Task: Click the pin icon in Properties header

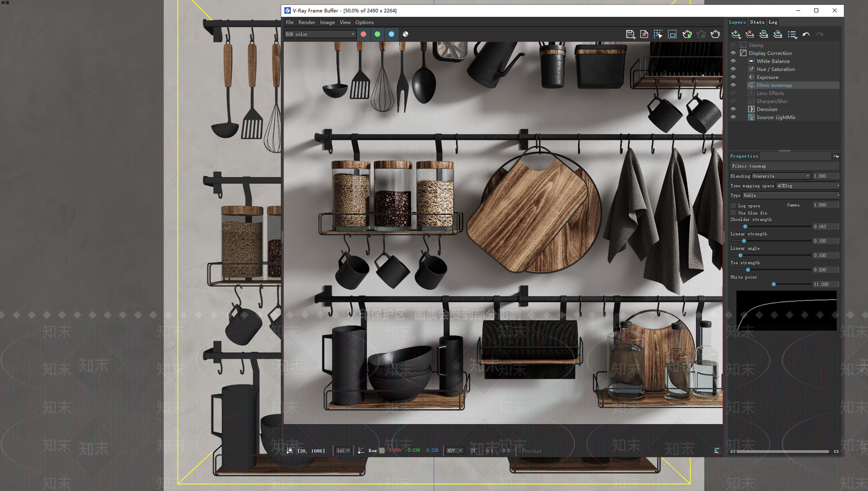Action: tap(836, 156)
